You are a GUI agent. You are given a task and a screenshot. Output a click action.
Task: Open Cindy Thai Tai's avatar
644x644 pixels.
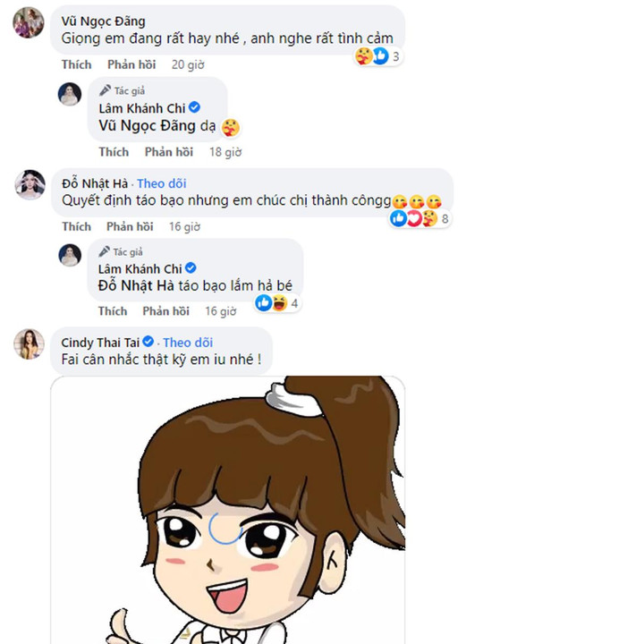coord(29,344)
